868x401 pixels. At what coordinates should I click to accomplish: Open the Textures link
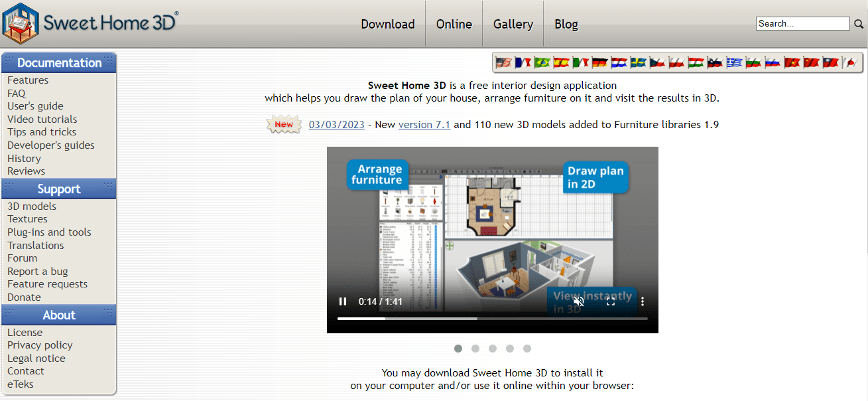coord(27,219)
